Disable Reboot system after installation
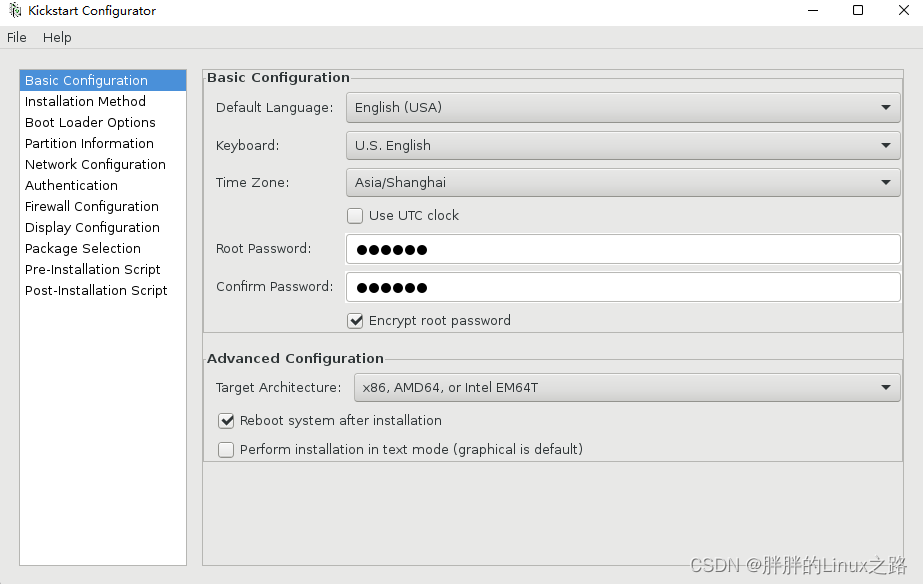923x584 pixels. [x=226, y=421]
